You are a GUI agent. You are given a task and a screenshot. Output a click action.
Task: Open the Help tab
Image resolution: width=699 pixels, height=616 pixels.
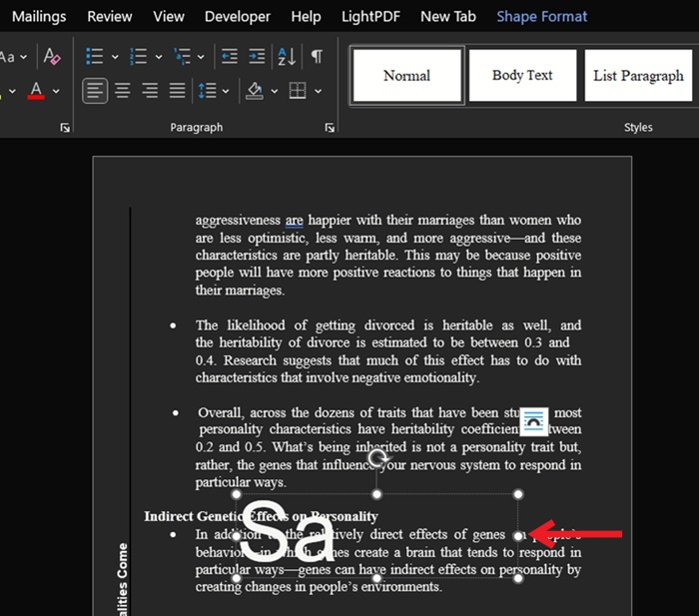pos(306,17)
